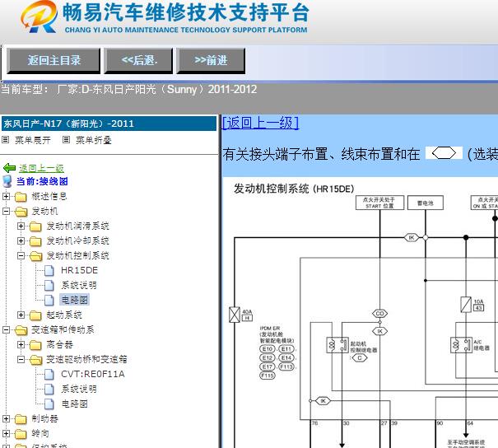The image size is (498, 448).
Task: Select highlighted 电路图 under 发动机控制系统
Action: (x=75, y=300)
